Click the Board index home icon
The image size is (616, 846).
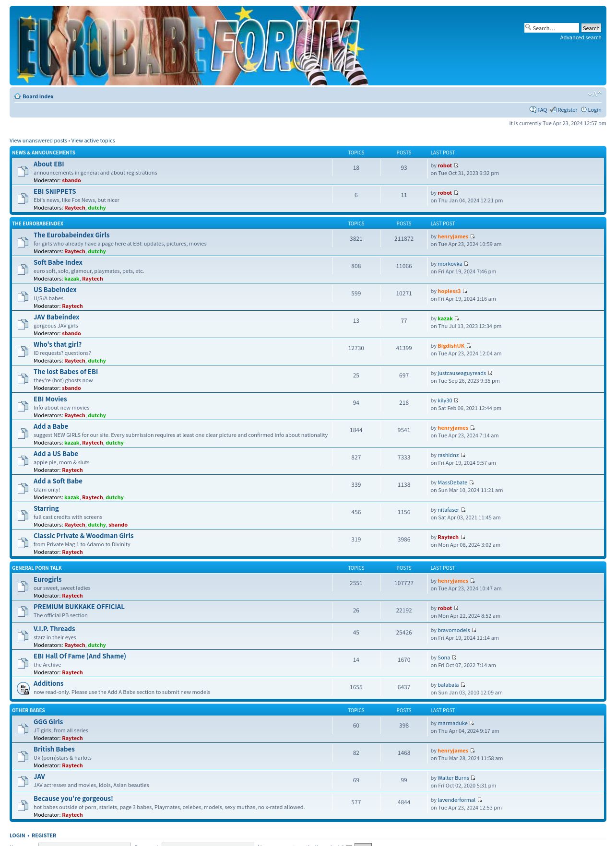point(17,96)
